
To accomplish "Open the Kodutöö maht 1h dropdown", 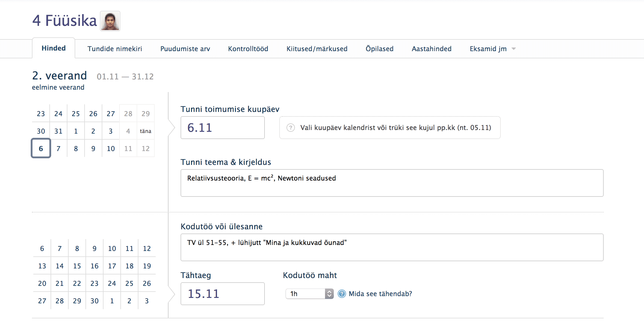I will click(x=309, y=294).
